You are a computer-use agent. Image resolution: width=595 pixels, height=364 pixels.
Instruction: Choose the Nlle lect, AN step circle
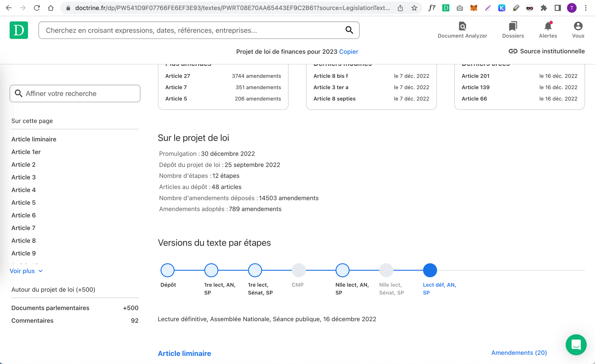(x=342, y=270)
